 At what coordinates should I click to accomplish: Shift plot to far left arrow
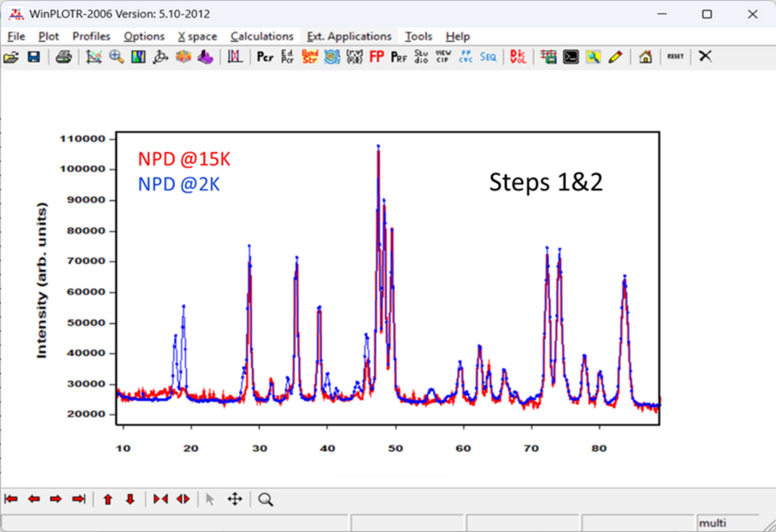point(11,499)
